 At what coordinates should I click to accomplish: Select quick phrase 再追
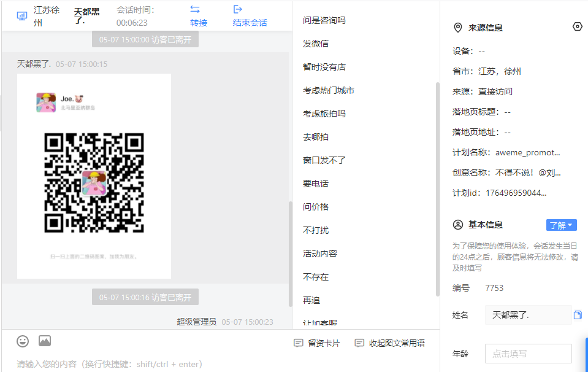tap(311, 300)
